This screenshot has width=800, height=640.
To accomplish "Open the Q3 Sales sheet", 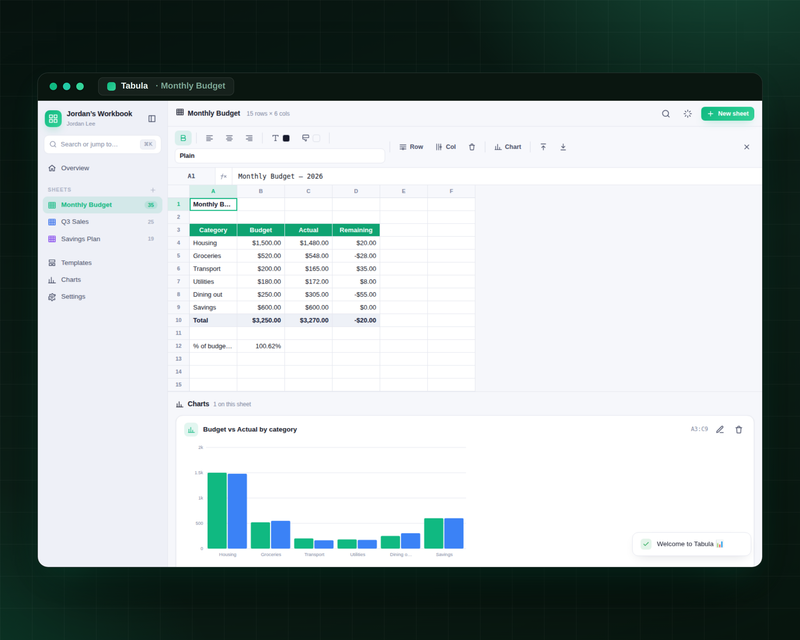I will 103,222.
